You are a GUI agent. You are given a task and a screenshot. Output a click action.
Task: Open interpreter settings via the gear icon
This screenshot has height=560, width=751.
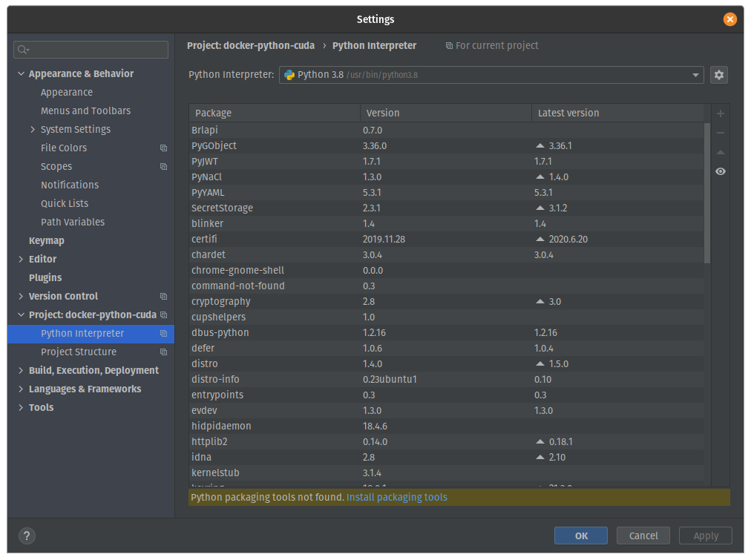718,75
